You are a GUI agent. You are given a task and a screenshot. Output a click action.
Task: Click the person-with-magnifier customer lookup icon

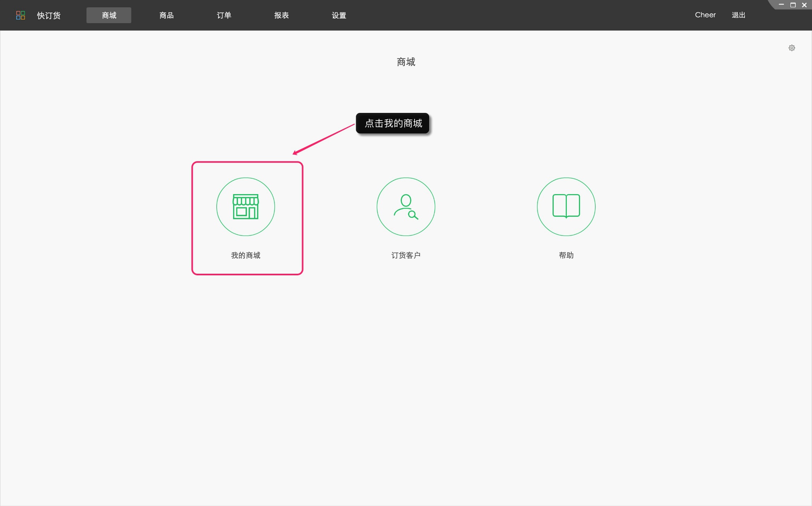point(406,206)
